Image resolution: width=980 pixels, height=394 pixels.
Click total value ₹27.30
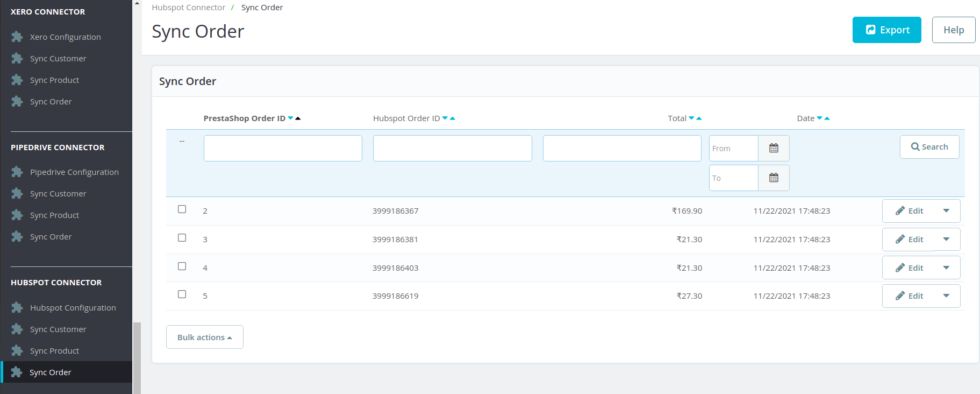(x=689, y=296)
